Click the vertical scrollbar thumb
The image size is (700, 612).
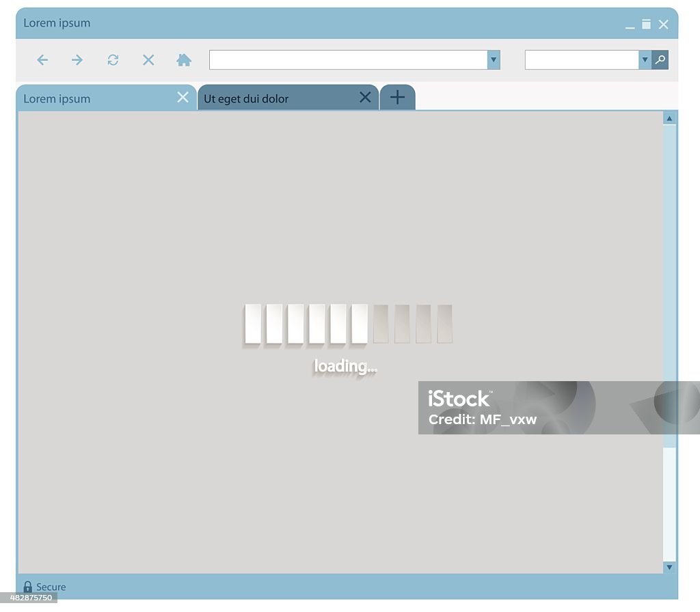(x=669, y=286)
